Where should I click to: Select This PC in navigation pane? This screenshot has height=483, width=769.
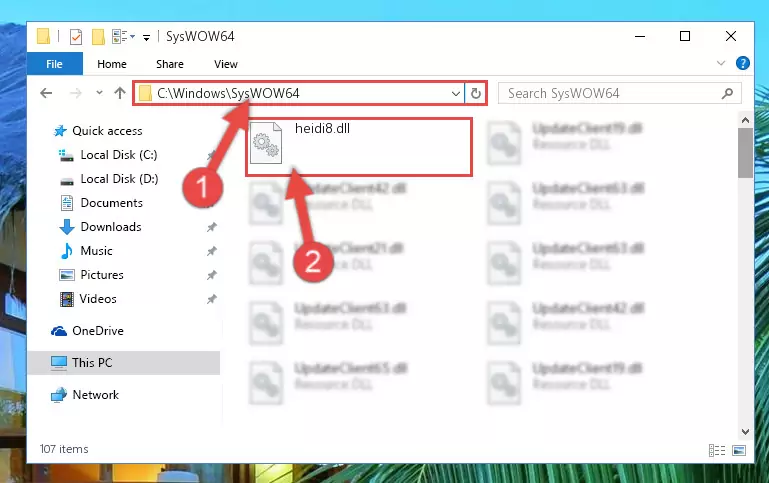tap(124, 363)
